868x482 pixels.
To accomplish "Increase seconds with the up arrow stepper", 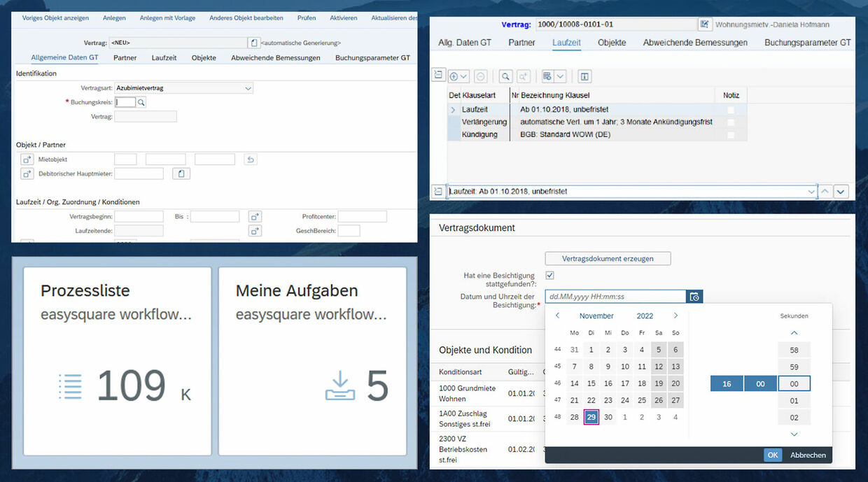I will [x=794, y=333].
